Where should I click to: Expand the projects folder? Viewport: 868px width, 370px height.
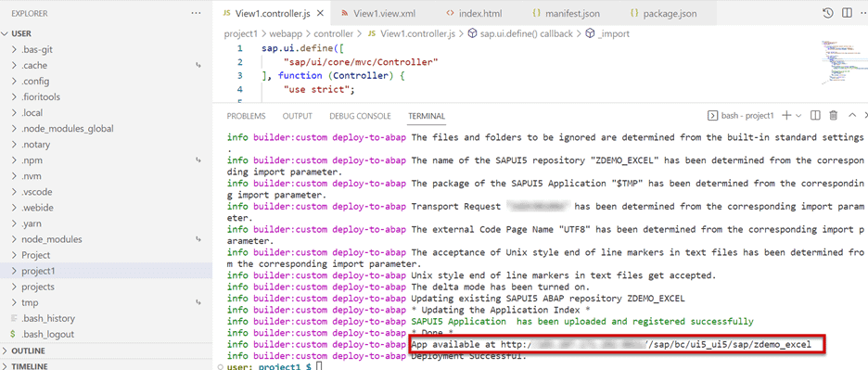point(106,287)
